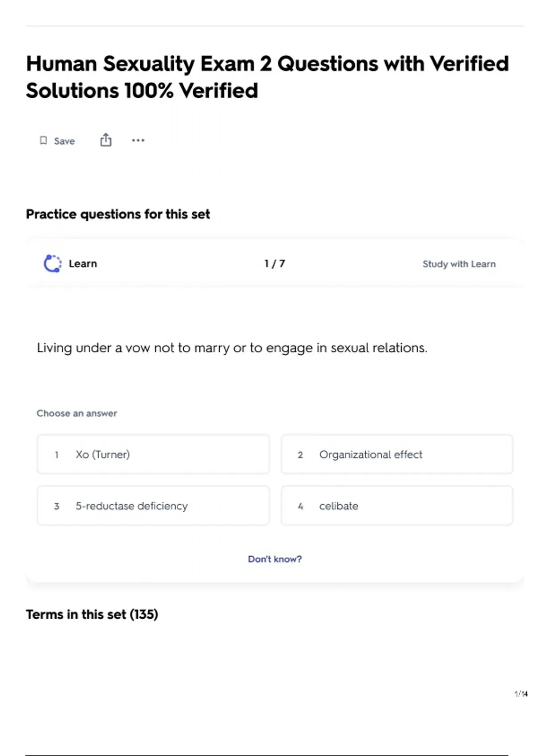Select the celibate answer option
This screenshot has height=756, width=534.
396,506
